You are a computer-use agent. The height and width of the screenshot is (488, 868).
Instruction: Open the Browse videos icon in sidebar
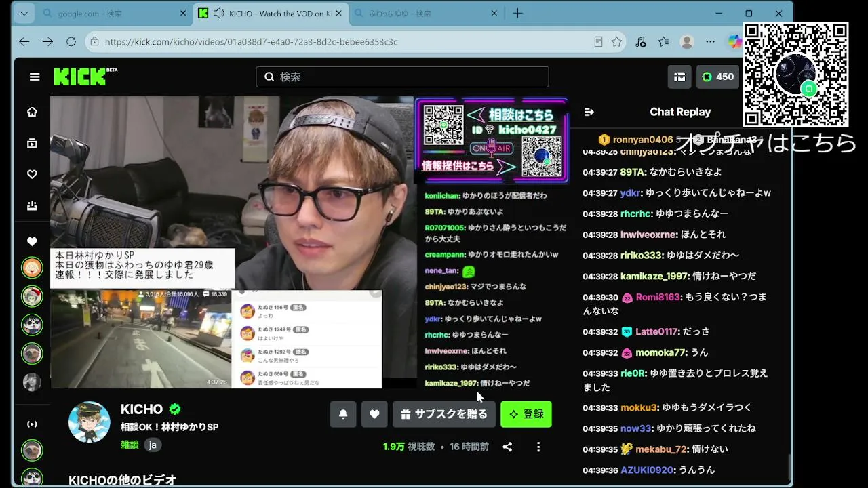pos(32,144)
